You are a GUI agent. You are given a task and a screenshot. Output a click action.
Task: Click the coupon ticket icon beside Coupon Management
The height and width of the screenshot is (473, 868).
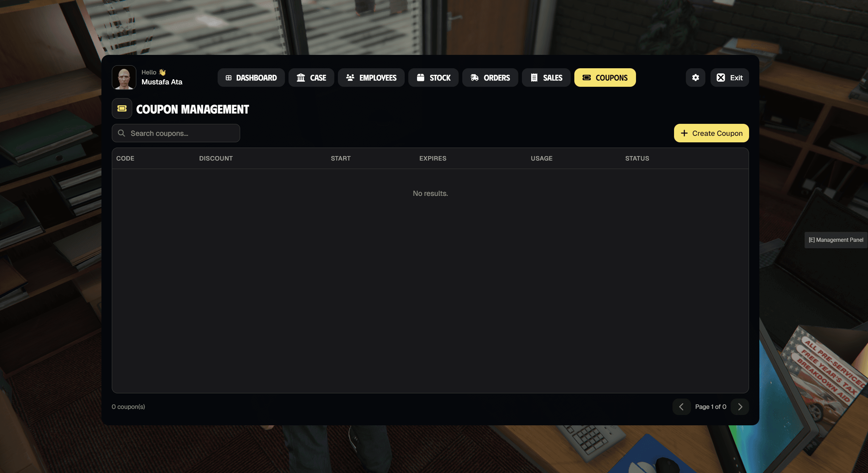click(122, 109)
